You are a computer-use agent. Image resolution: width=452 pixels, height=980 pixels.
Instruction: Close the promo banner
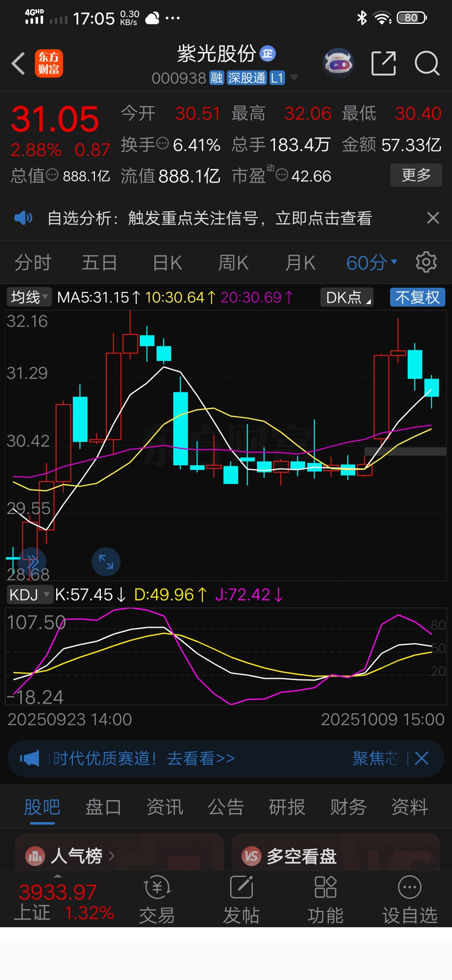click(421, 758)
